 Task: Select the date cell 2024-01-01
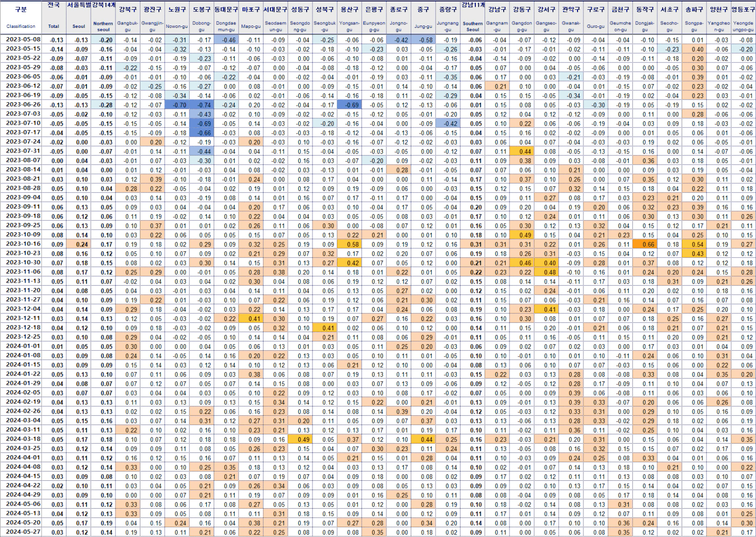23,346
